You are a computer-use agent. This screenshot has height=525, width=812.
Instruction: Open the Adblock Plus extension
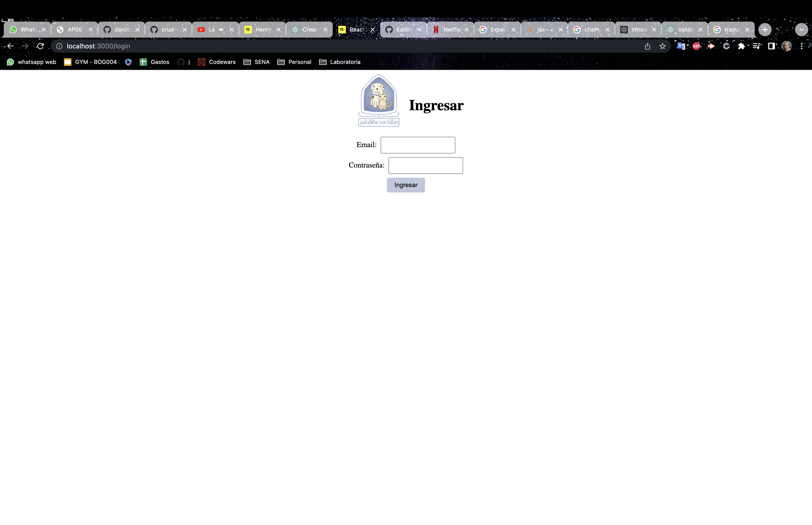[x=696, y=46]
